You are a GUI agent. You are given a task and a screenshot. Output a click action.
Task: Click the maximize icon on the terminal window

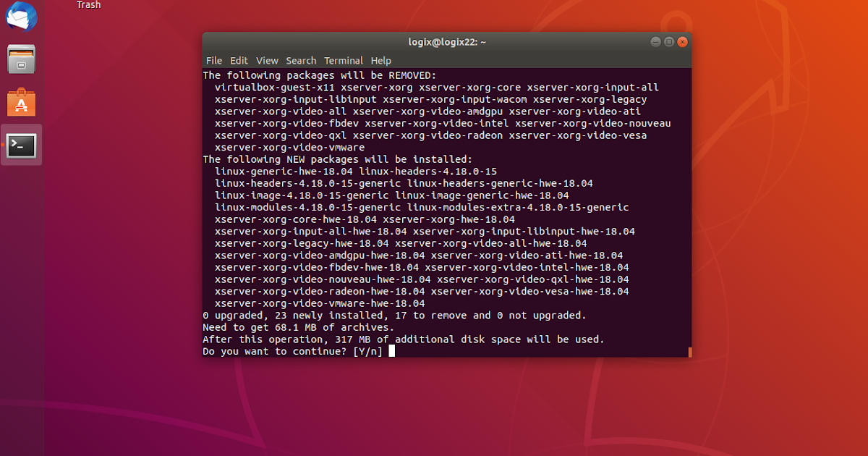coord(669,41)
